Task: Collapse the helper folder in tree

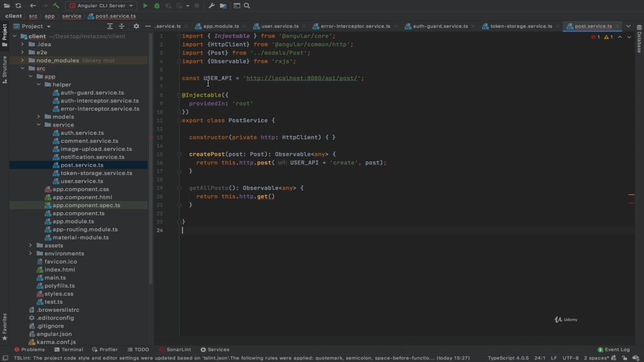Action: click(39, 84)
